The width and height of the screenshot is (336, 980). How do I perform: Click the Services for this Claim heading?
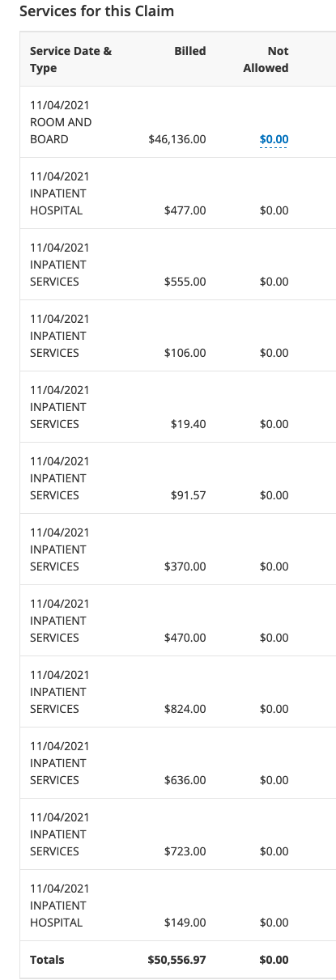tap(96, 11)
